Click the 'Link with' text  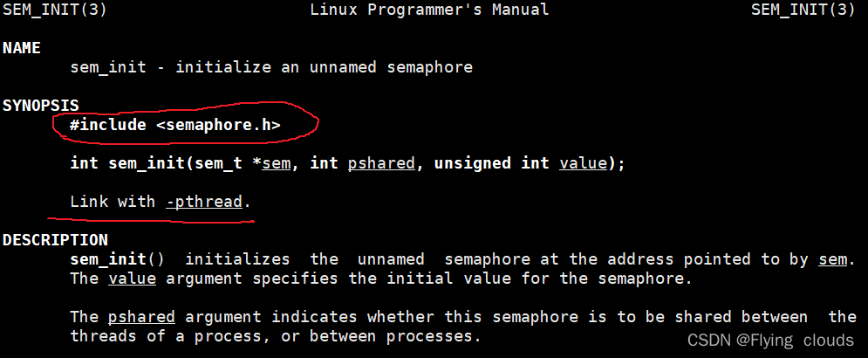pyautogui.click(x=113, y=202)
